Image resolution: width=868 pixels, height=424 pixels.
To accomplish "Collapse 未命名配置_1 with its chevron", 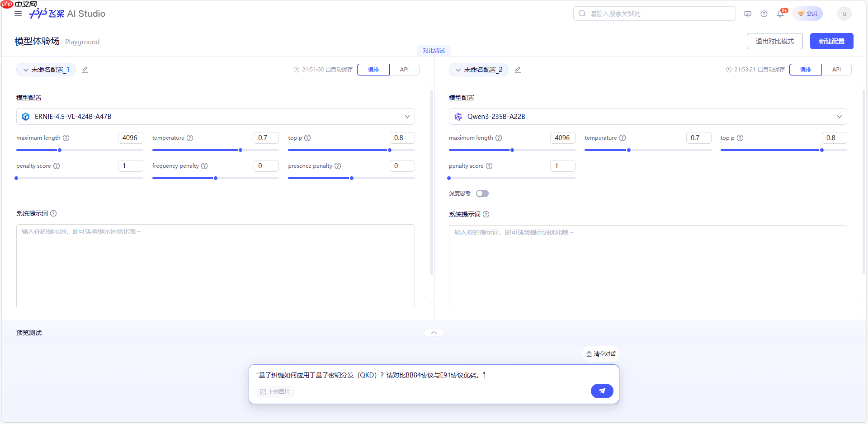I will click(25, 70).
